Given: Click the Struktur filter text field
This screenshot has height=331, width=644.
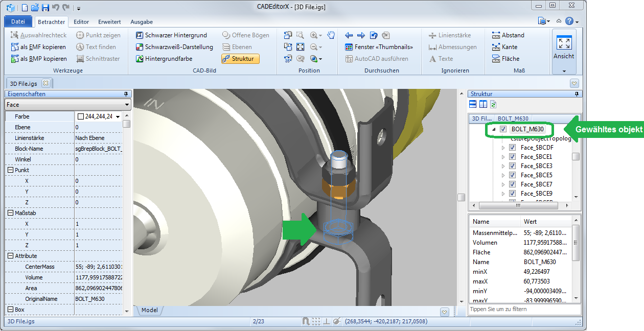Looking at the screenshot, I should (524, 309).
